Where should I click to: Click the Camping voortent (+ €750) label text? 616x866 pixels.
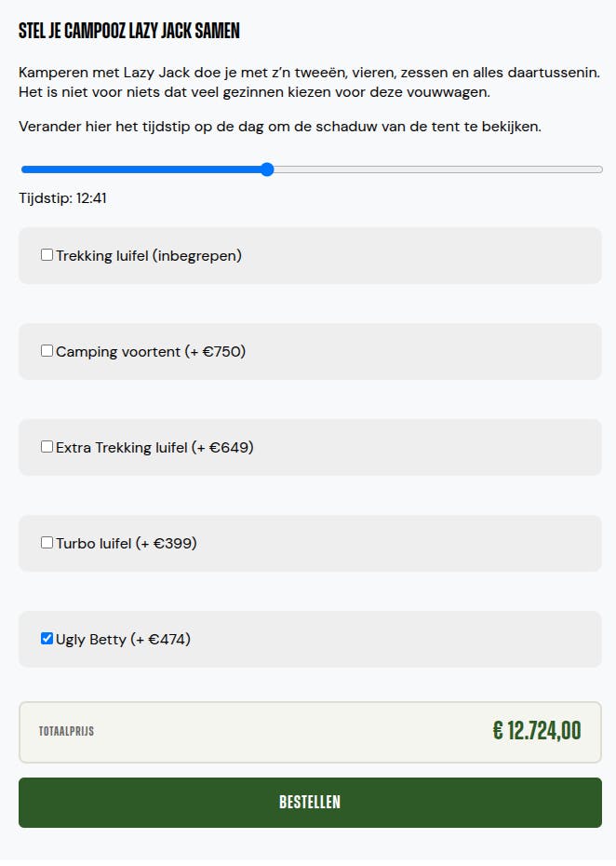point(151,352)
